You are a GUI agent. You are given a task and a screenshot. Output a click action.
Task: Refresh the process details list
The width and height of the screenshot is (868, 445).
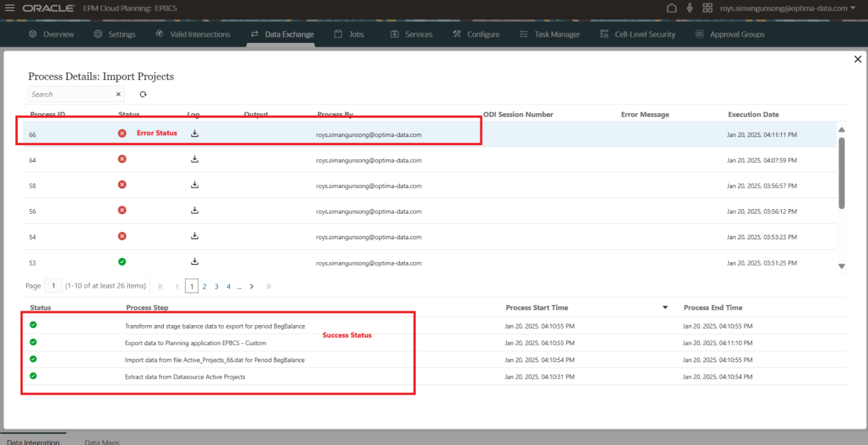(x=143, y=94)
